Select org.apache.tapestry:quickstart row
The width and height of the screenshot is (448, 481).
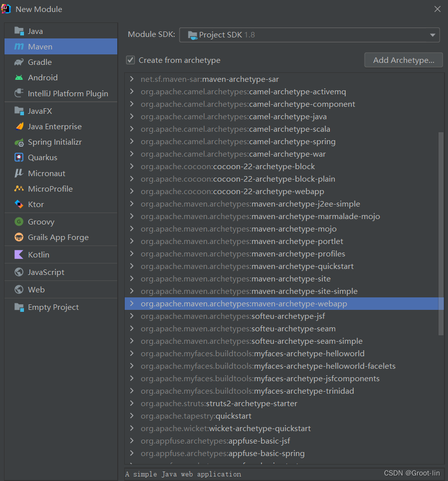coord(284,416)
